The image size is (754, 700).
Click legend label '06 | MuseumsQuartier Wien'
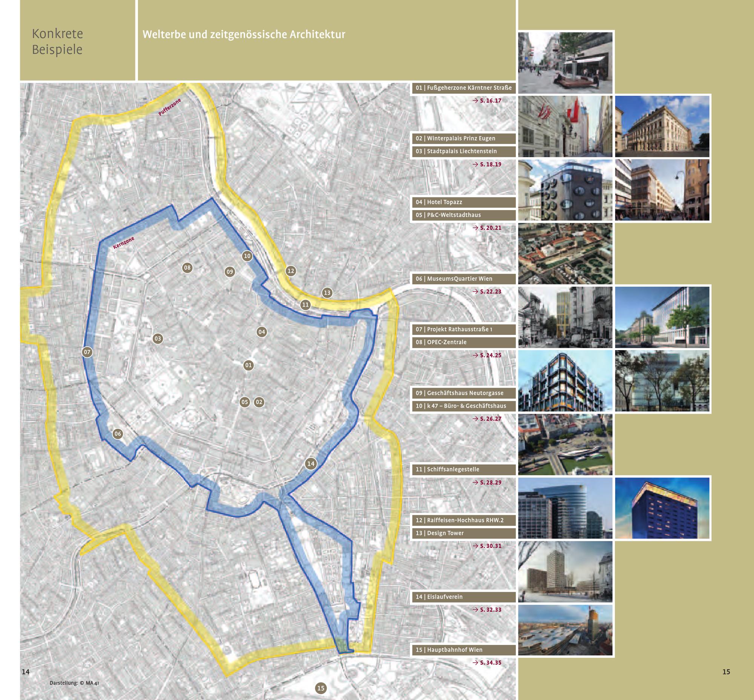point(464,279)
